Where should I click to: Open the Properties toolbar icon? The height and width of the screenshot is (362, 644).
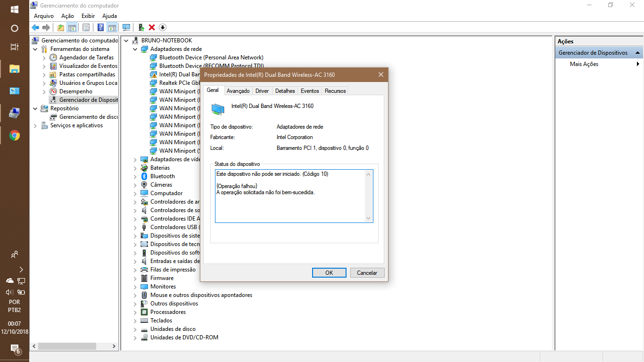click(x=86, y=27)
